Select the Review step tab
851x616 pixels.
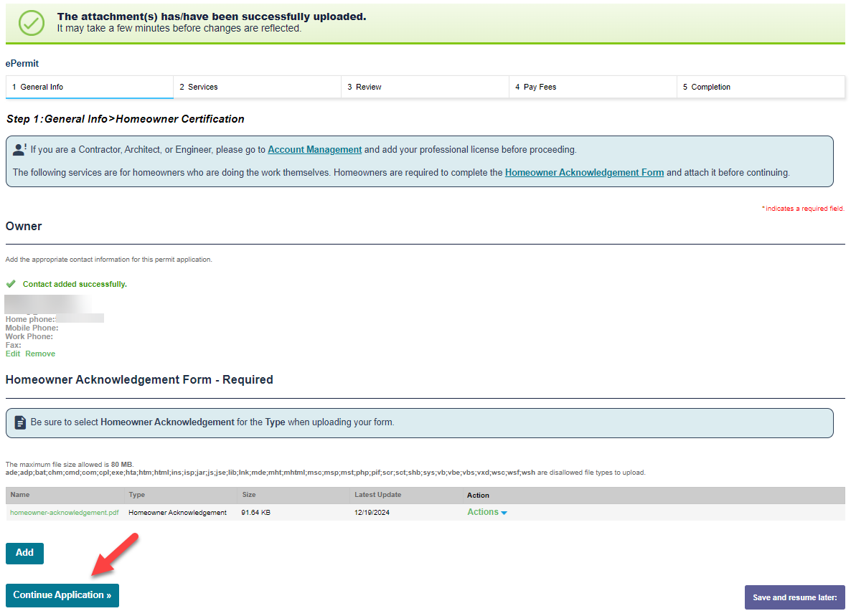coord(425,87)
